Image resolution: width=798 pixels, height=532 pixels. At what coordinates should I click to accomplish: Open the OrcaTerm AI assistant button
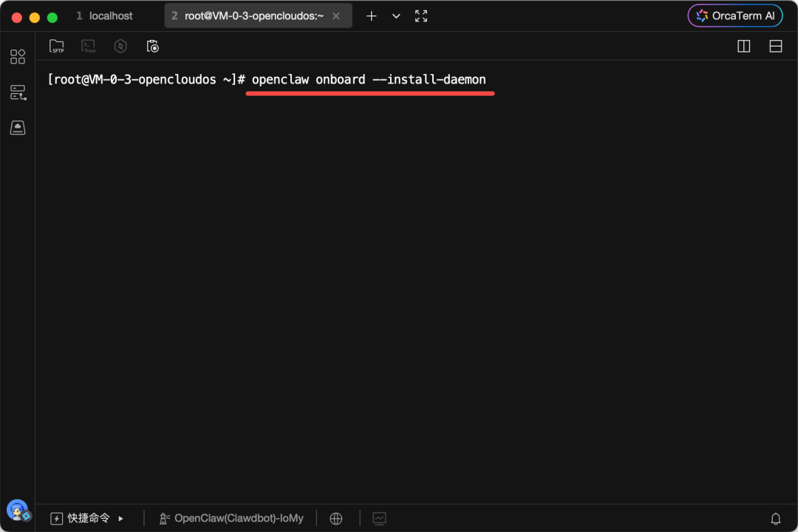coord(734,15)
